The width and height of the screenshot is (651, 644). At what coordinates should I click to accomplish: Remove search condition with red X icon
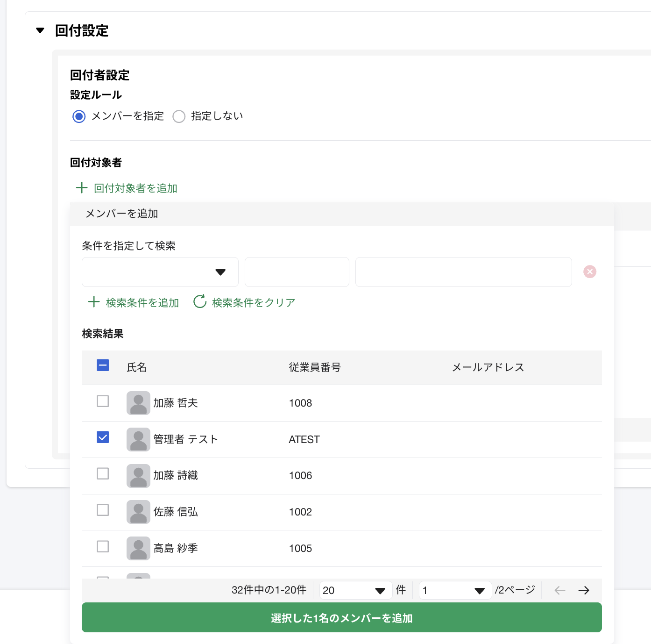590,272
